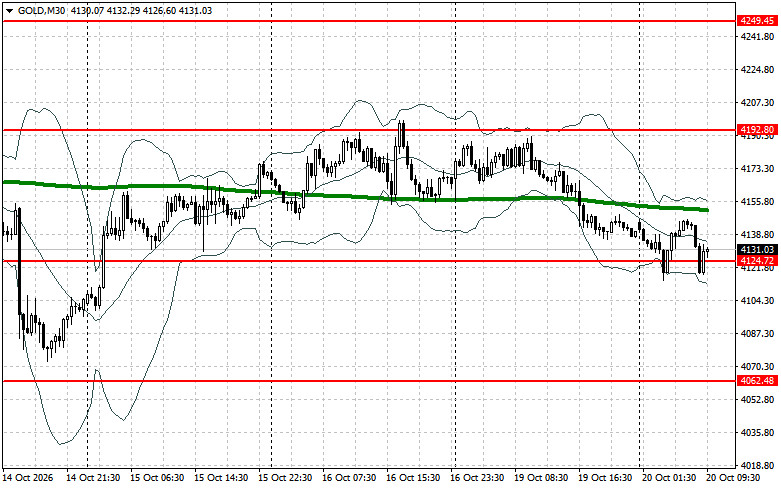Click the 4224.80 price axis value
The width and height of the screenshot is (781, 489).
pos(757,70)
